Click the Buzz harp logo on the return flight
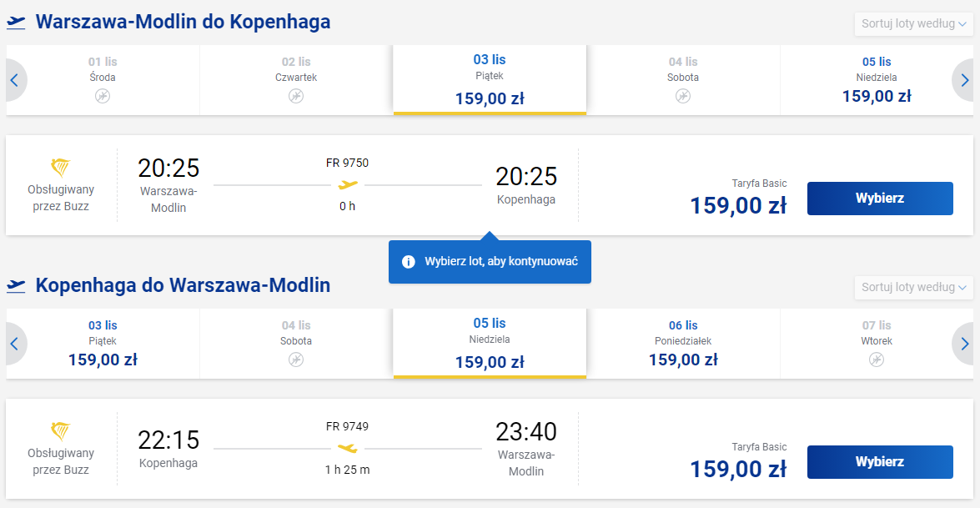Image resolution: width=980 pixels, height=508 pixels. point(61,431)
